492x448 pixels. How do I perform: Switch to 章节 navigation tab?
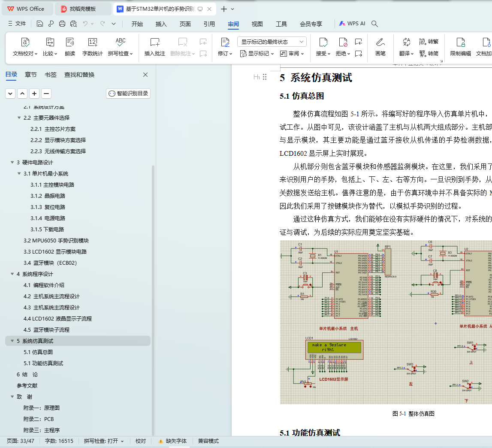[x=31, y=75]
